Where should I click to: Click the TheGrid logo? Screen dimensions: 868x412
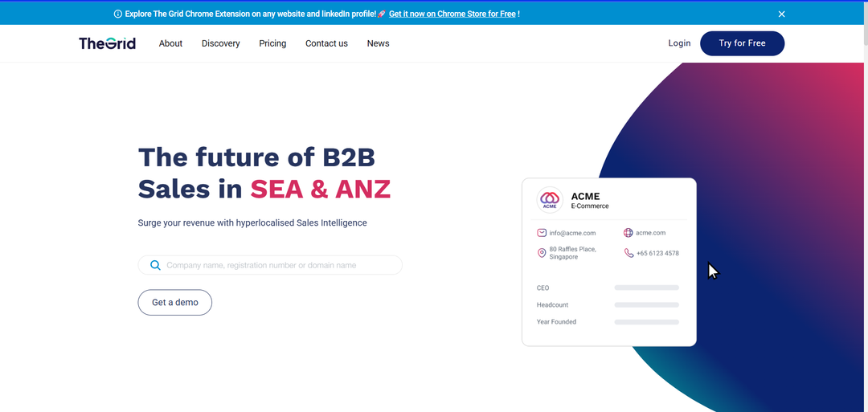[x=107, y=43]
